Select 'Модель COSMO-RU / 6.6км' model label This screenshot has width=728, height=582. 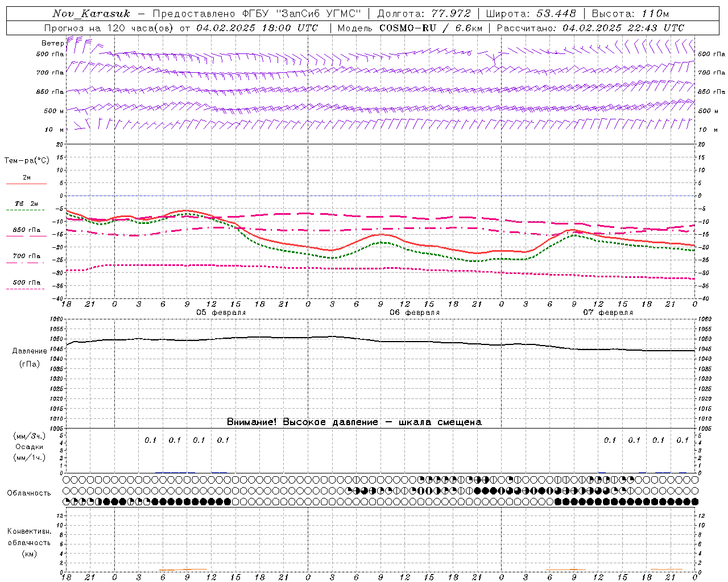[409, 28]
